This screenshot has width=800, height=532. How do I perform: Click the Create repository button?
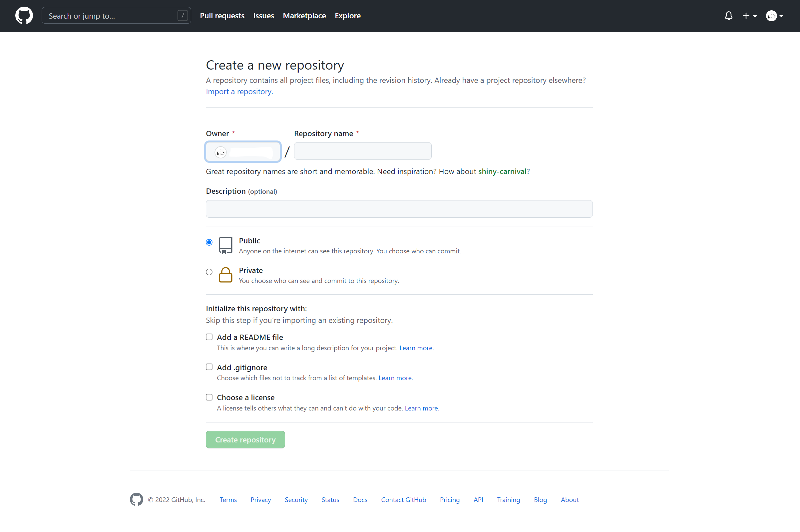(x=245, y=439)
